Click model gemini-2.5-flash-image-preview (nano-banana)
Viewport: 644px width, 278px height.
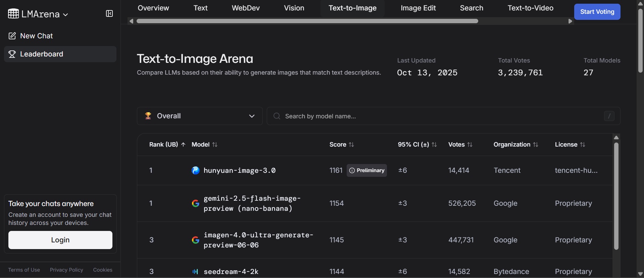tap(252, 203)
